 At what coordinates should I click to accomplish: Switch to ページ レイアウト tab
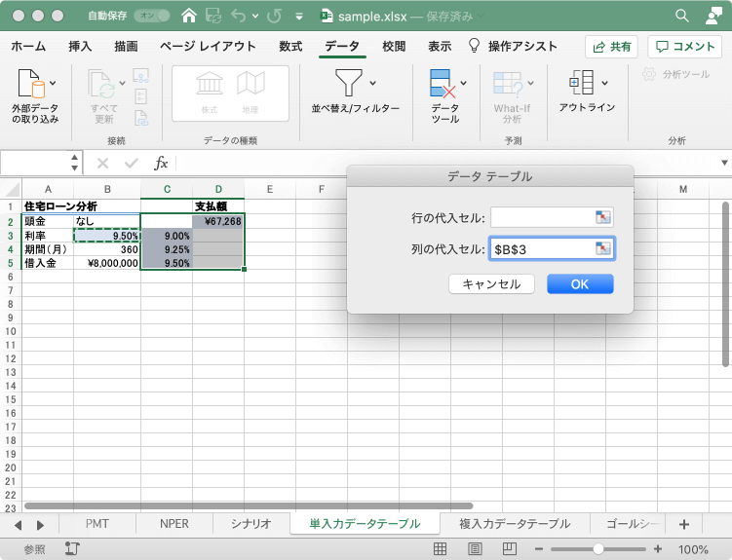[x=208, y=46]
